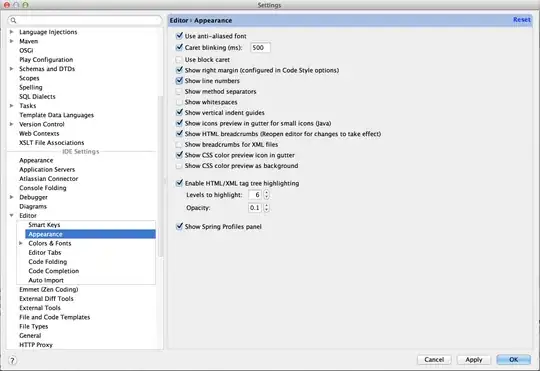Screen dimensions: 540x371
Task: Open the help question mark button
Action: coord(12,360)
